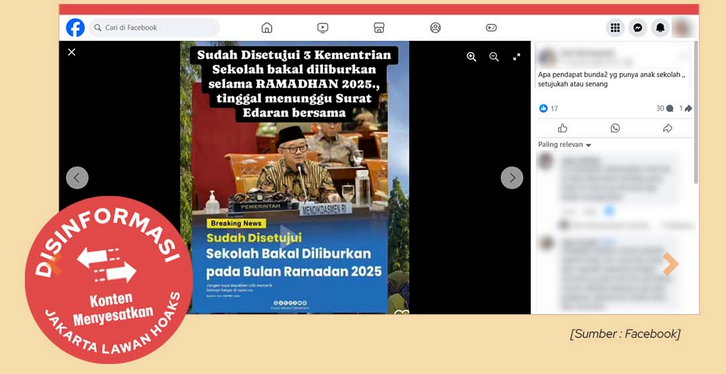Expand the Paling relevan comment sort dropdown
726x374 pixels.
pyautogui.click(x=564, y=145)
